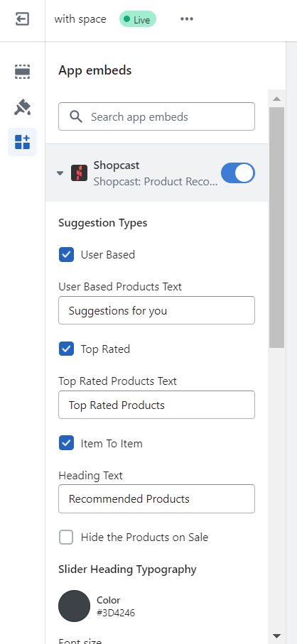Click the green Live status badge
This screenshot has width=297, height=644.
138,19
